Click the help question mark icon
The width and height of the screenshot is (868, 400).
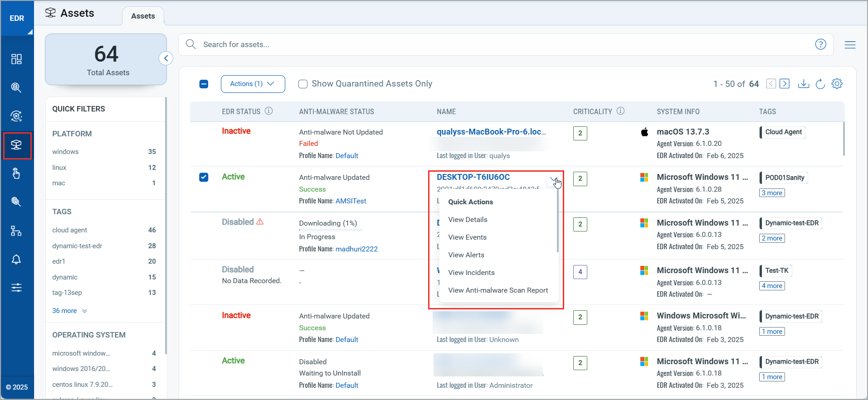tap(820, 44)
